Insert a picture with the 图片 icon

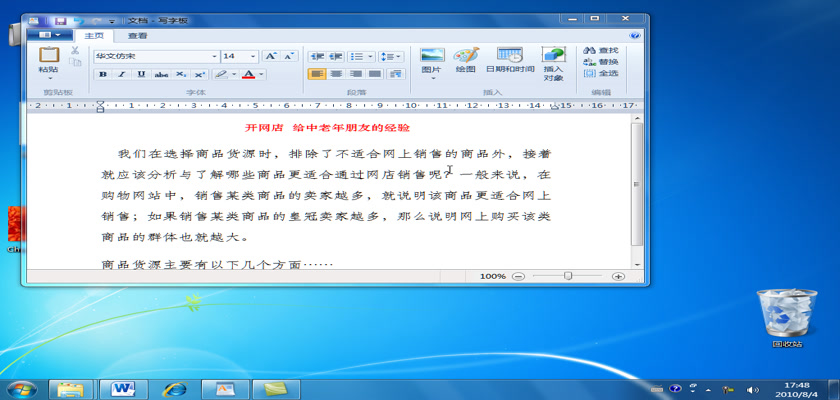click(432, 56)
